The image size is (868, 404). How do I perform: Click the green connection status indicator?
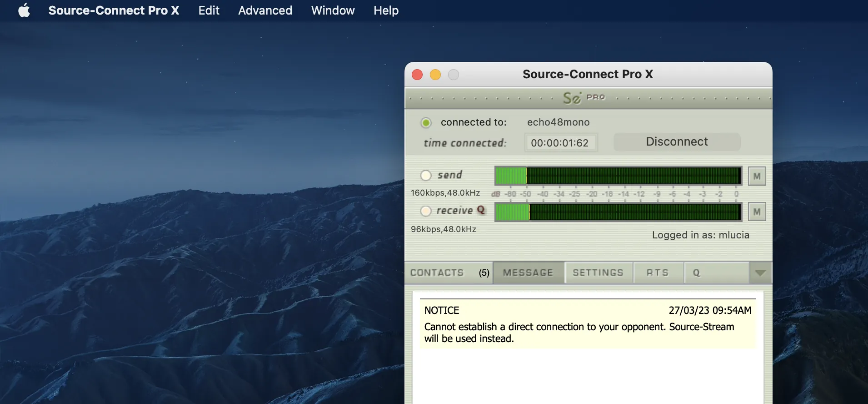(426, 122)
